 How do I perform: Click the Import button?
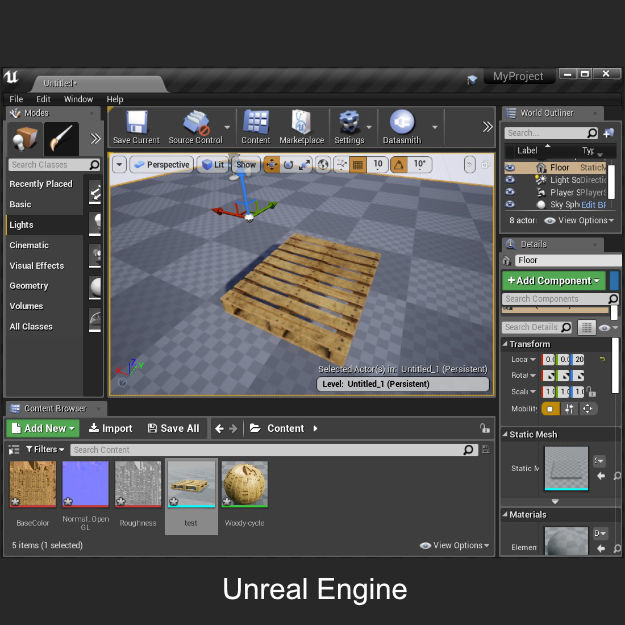110,428
